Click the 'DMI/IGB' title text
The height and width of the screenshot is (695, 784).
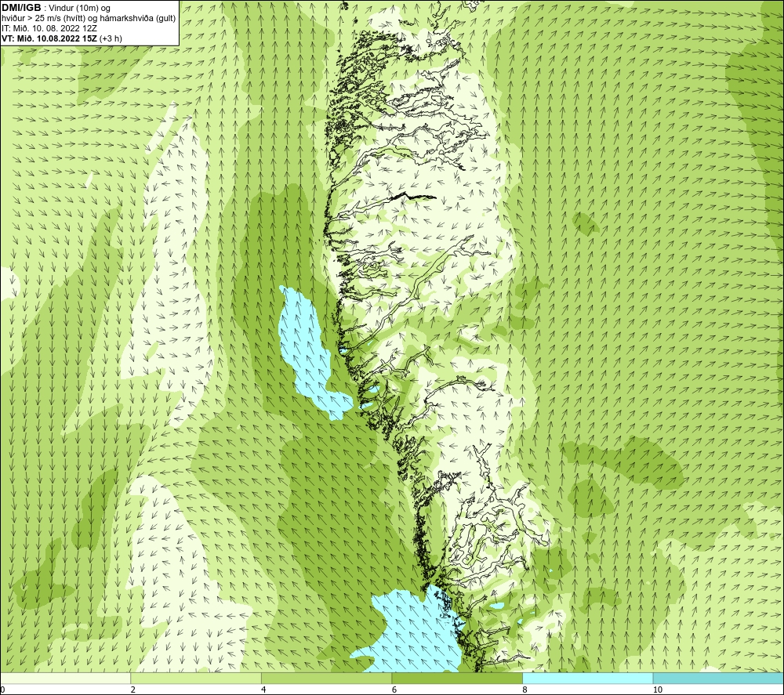(x=21, y=8)
